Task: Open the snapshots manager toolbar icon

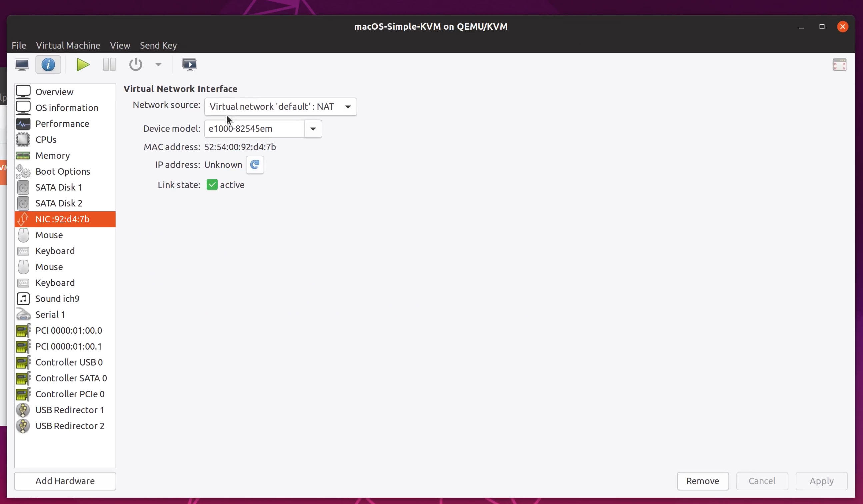Action: click(189, 64)
